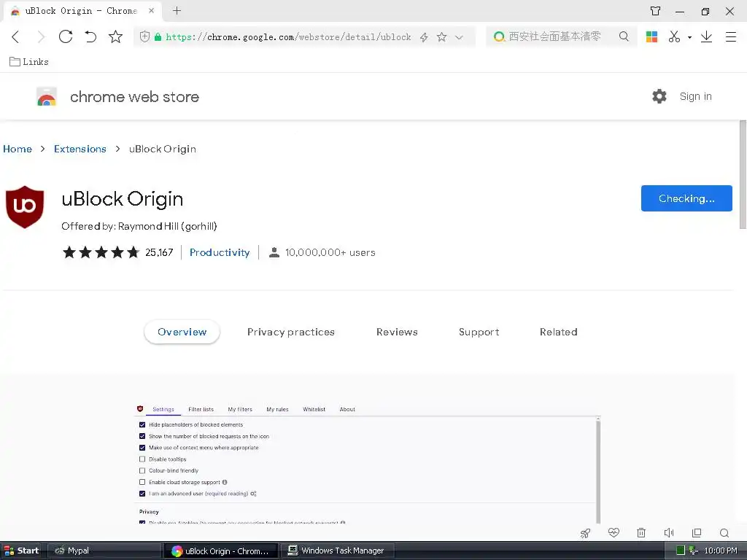Screen dimensions: 747x560
Task: Open a new tab with plus button
Action: pos(177,10)
